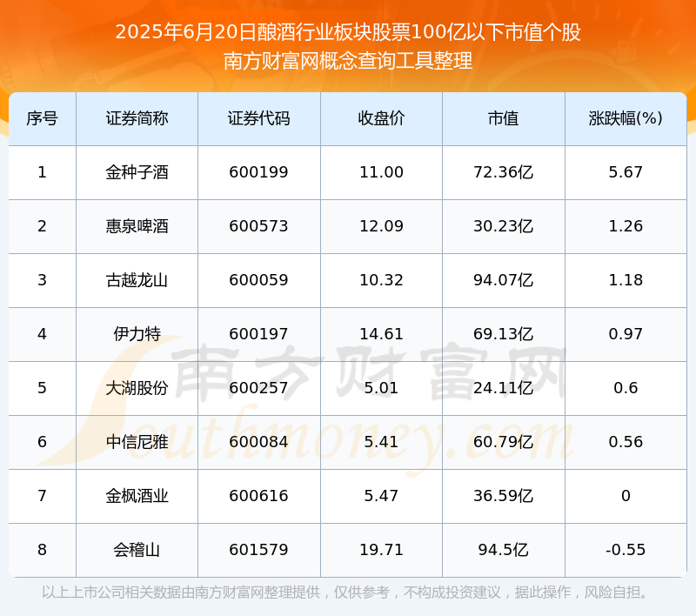The image size is (696, 616).
Task: Click change percentage -0.55
Action: [626, 550]
